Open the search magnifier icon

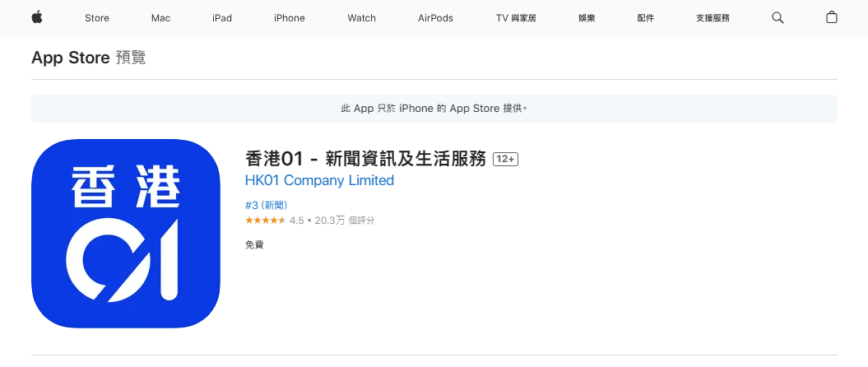(x=777, y=18)
